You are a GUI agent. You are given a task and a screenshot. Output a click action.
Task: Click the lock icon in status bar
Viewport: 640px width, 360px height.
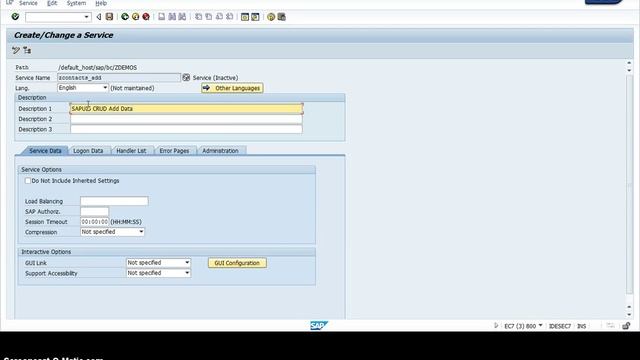pos(626,326)
